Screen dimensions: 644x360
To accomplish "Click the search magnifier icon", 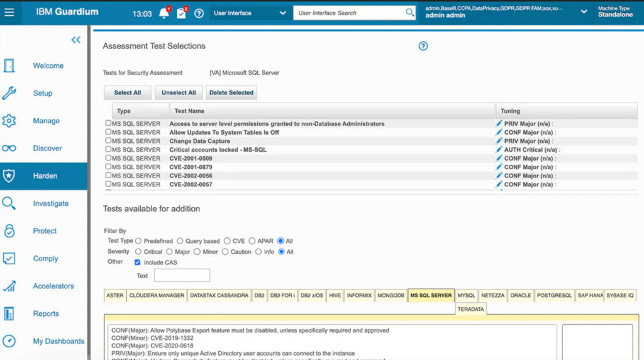I will 409,13.
